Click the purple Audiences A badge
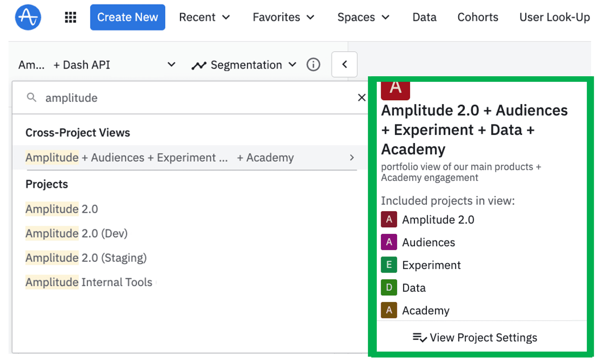Image resolution: width=603 pixels, height=364 pixels. tap(389, 242)
